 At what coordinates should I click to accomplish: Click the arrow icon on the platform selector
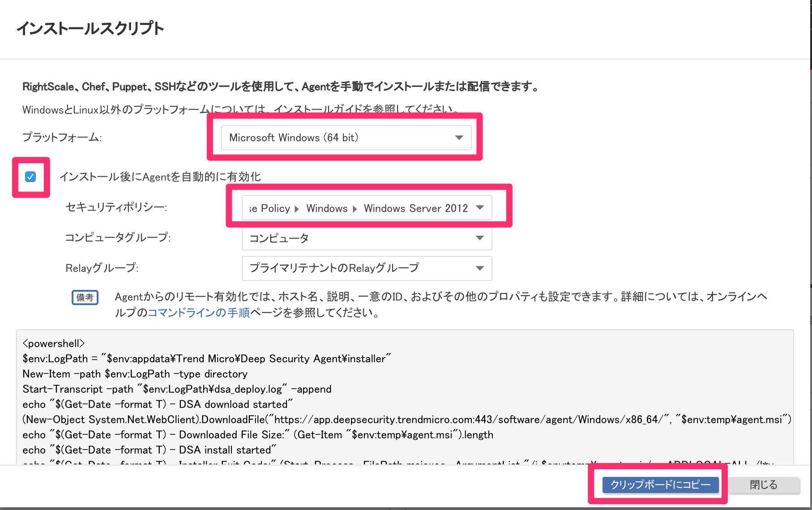pyautogui.click(x=459, y=137)
